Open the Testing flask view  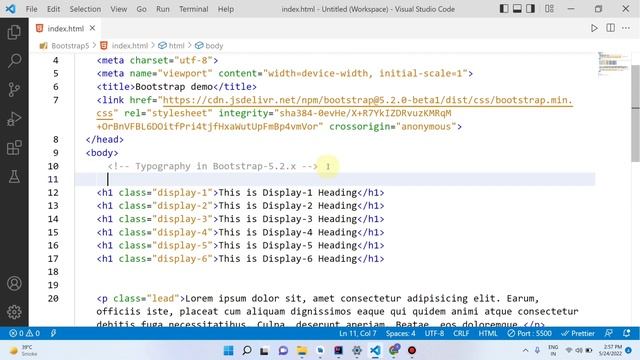pos(14,177)
